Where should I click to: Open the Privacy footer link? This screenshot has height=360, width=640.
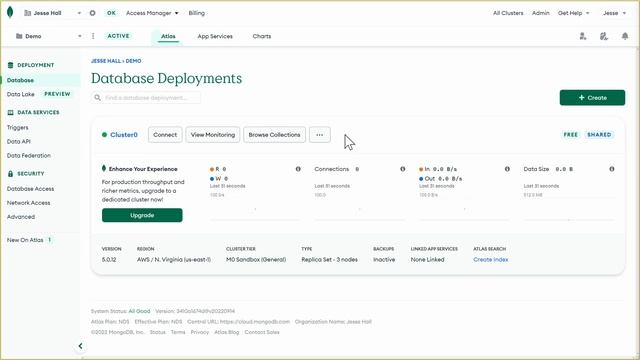pyautogui.click(x=200, y=332)
